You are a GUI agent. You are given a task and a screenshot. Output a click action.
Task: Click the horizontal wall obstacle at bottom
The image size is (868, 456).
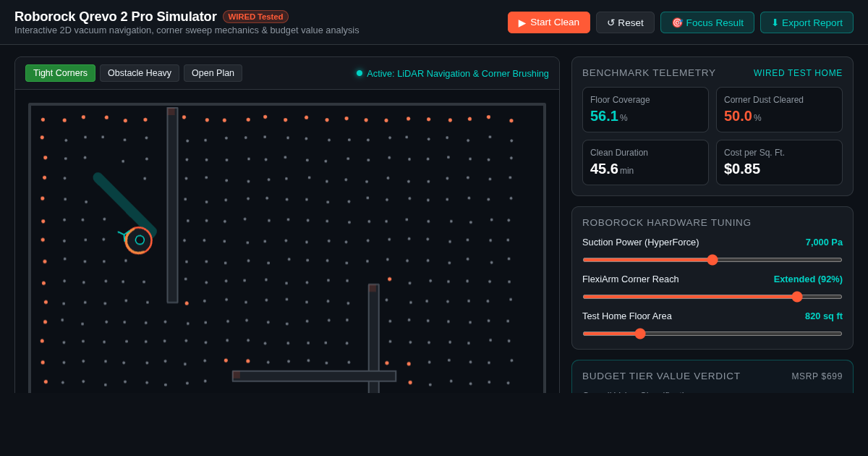314,376
